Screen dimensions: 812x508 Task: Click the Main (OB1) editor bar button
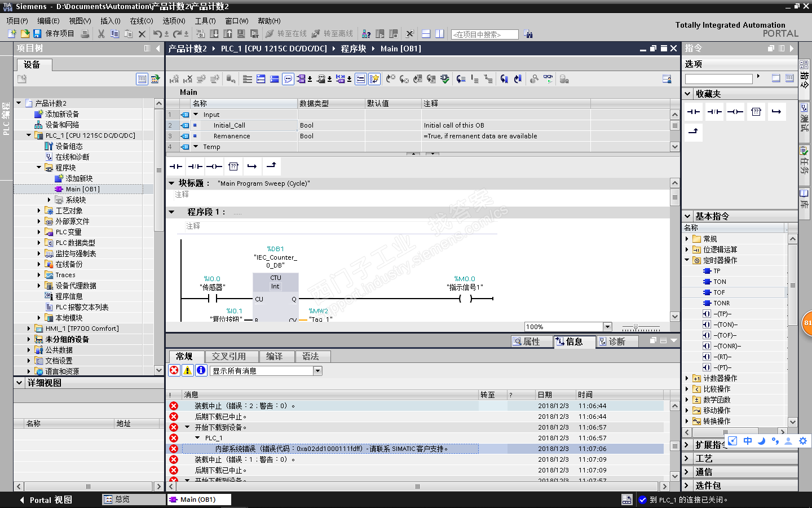coord(199,500)
